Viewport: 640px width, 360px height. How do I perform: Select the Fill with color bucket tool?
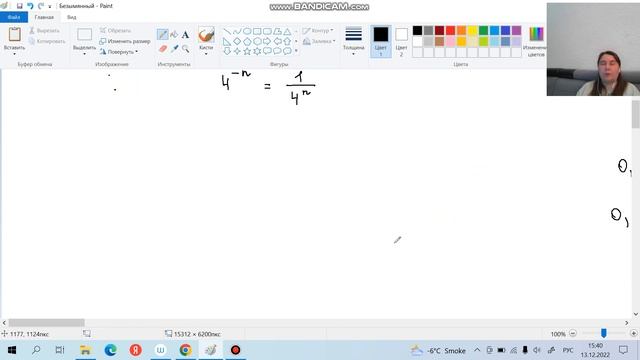coord(174,35)
